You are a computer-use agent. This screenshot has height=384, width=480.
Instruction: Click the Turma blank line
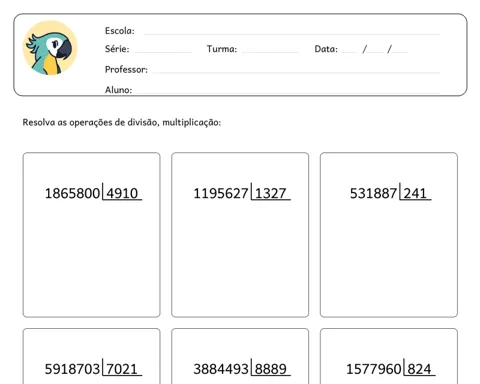tap(270, 52)
